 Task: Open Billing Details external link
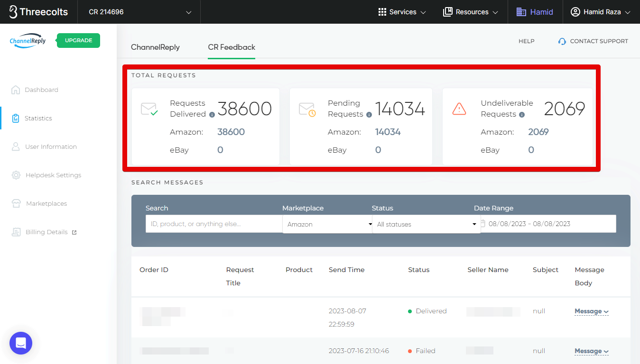pos(46,232)
